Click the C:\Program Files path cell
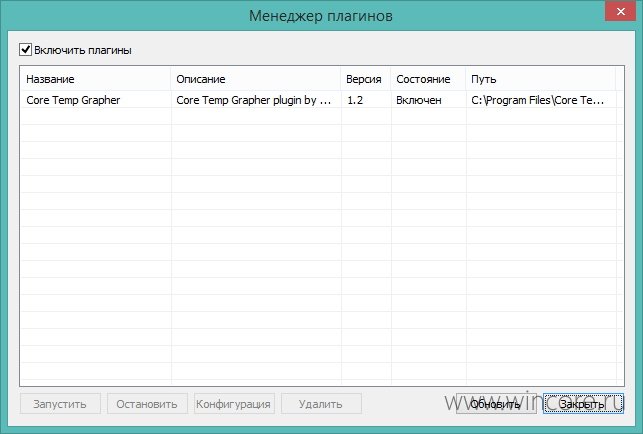Viewport: 643px width, 434px height. pyautogui.click(x=537, y=100)
